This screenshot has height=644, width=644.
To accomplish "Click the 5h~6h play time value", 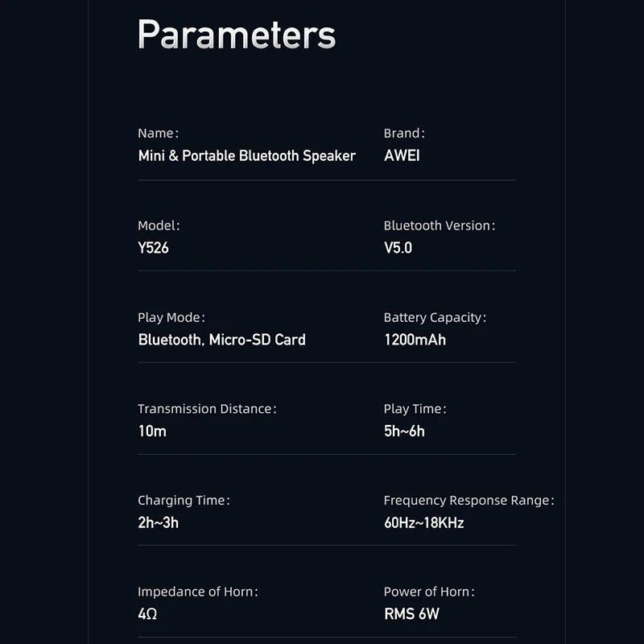I will [x=404, y=431].
